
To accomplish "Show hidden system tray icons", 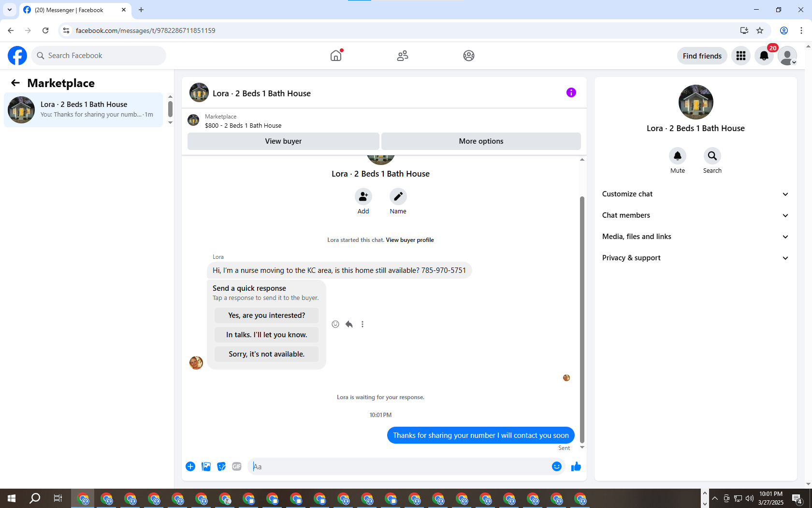I will click(715, 498).
